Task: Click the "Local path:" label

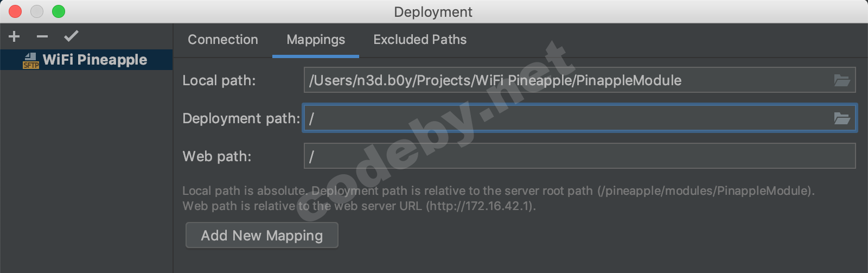Action: (x=219, y=80)
